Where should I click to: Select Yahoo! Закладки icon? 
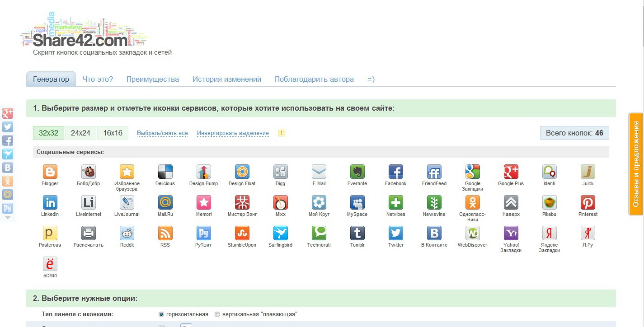511,233
